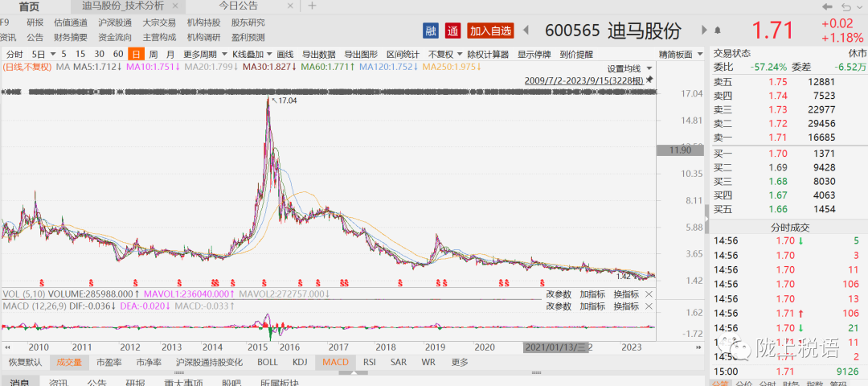Select the 市盈率 indicator
The height and width of the screenshot is (386, 868).
click(x=109, y=362)
